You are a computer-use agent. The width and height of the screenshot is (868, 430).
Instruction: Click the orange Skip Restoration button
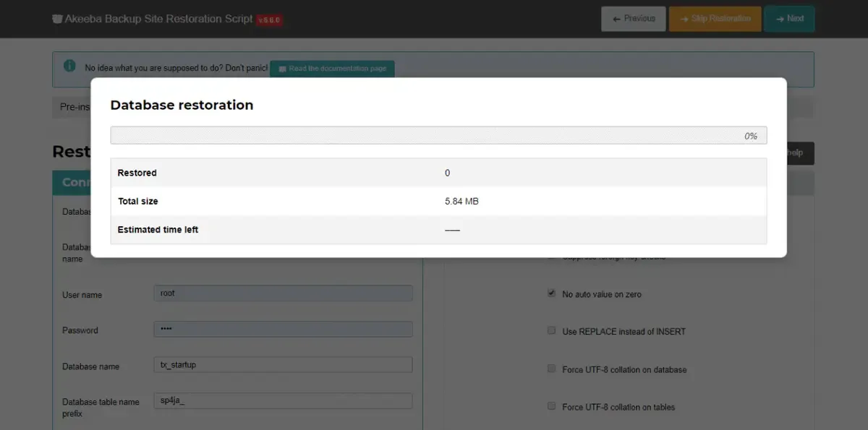click(x=715, y=19)
